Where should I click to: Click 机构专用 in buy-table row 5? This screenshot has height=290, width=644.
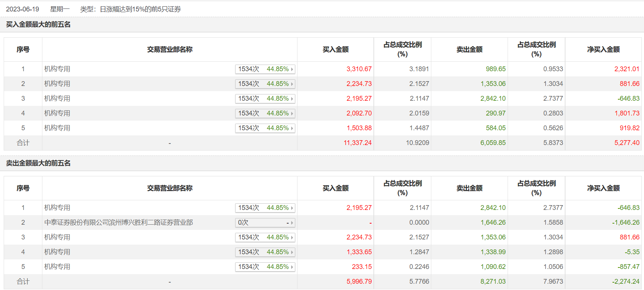tap(57, 128)
